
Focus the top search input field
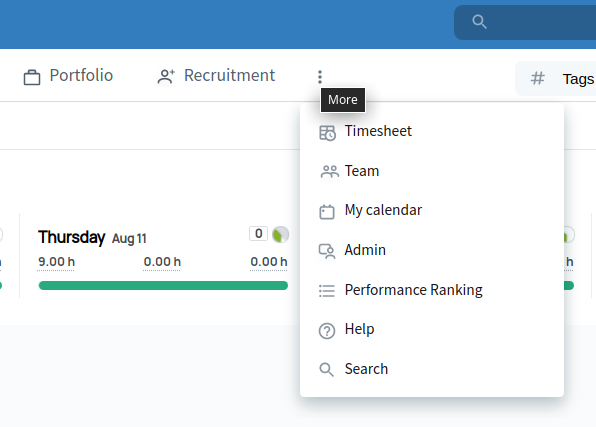525,22
